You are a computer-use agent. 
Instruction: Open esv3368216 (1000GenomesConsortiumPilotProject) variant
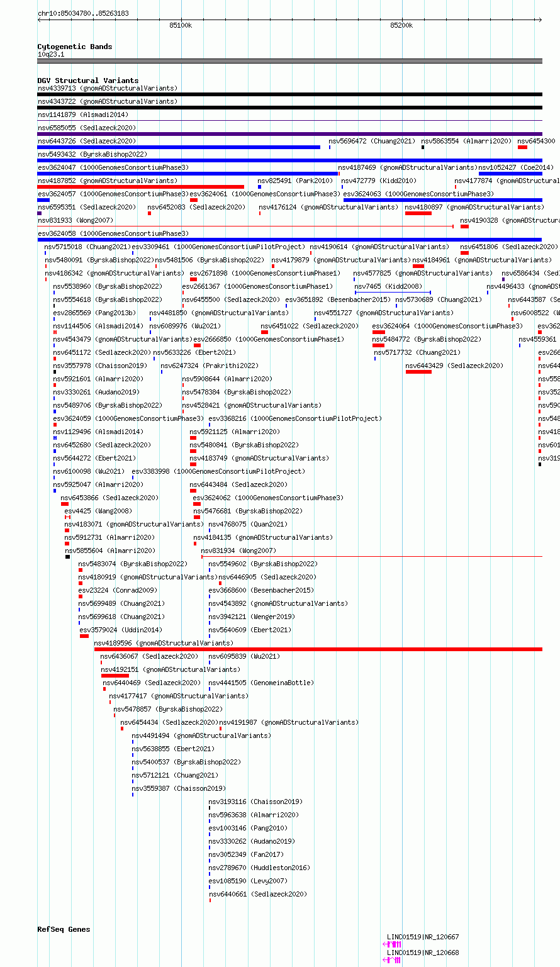point(296,419)
